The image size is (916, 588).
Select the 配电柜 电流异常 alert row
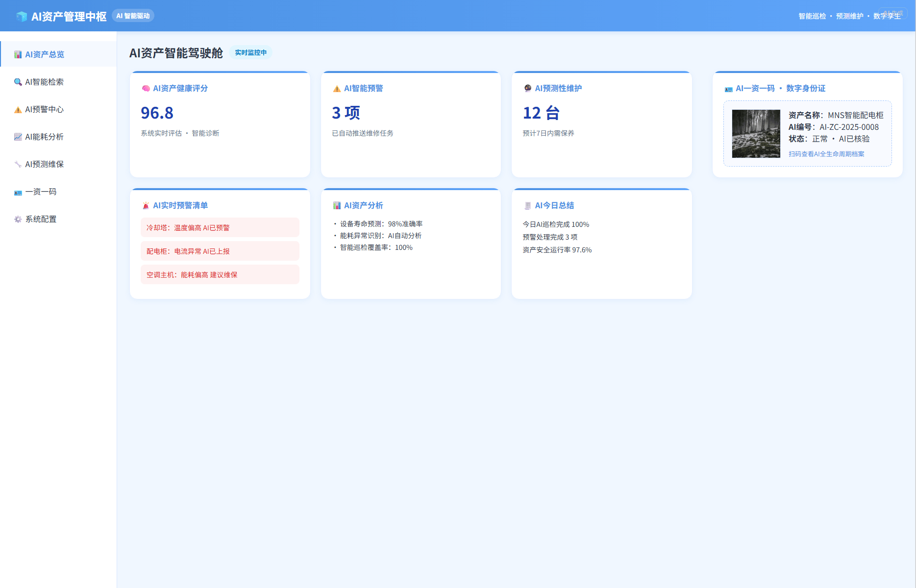coord(220,251)
